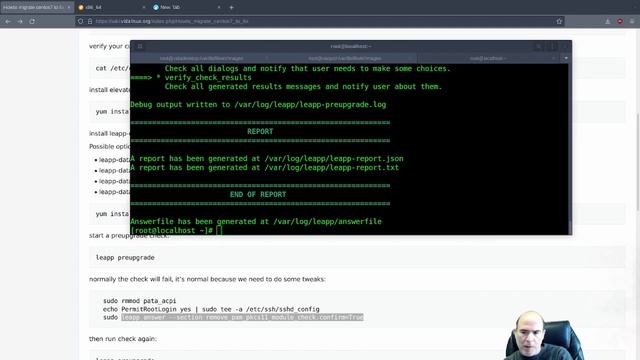640x360 pixels.
Task: Open the red ad-blocker extension icon
Action: [x=620, y=21]
